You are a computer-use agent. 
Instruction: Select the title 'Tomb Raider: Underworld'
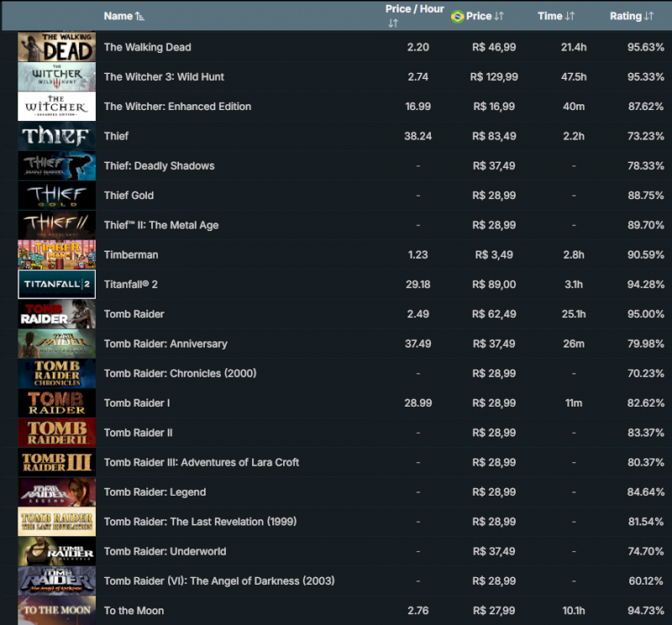165,551
